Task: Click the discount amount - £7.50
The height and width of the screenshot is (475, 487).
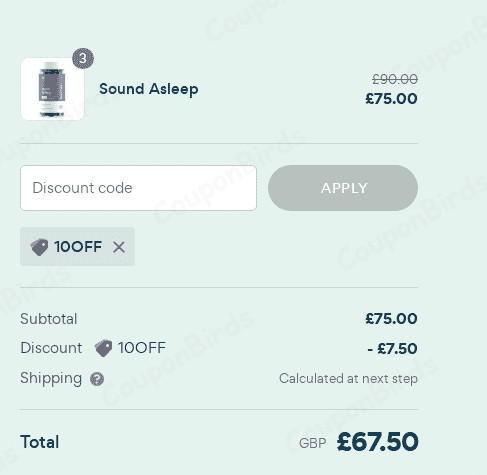Action: click(392, 349)
